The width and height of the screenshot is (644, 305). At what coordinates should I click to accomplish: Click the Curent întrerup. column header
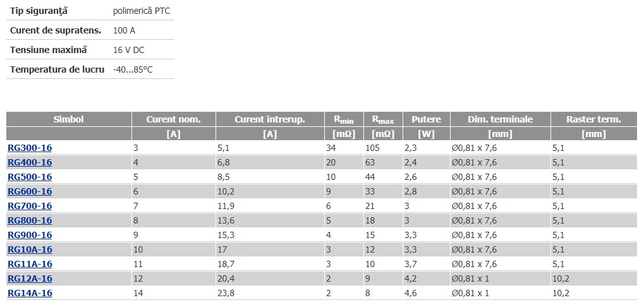point(270,119)
